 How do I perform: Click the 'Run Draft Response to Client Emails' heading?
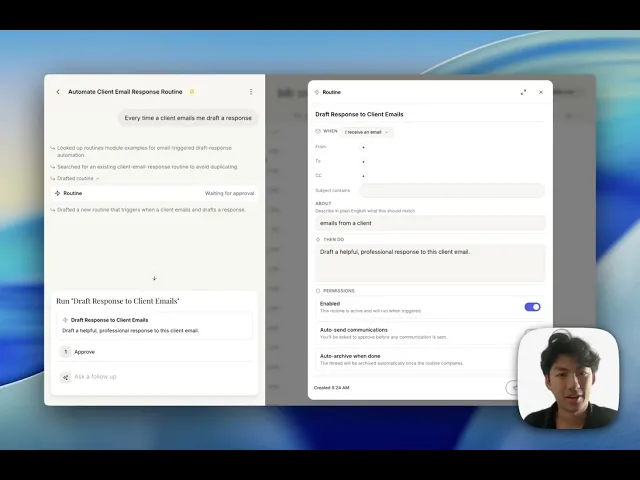tap(118, 301)
